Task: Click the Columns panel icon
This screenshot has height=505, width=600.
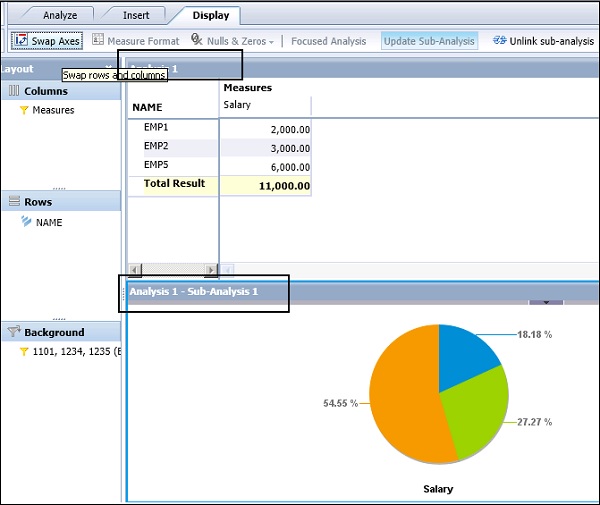Action: click(14, 91)
